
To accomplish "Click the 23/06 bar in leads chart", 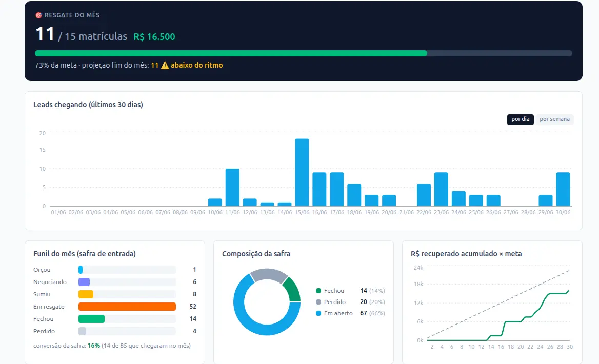I will click(441, 189).
